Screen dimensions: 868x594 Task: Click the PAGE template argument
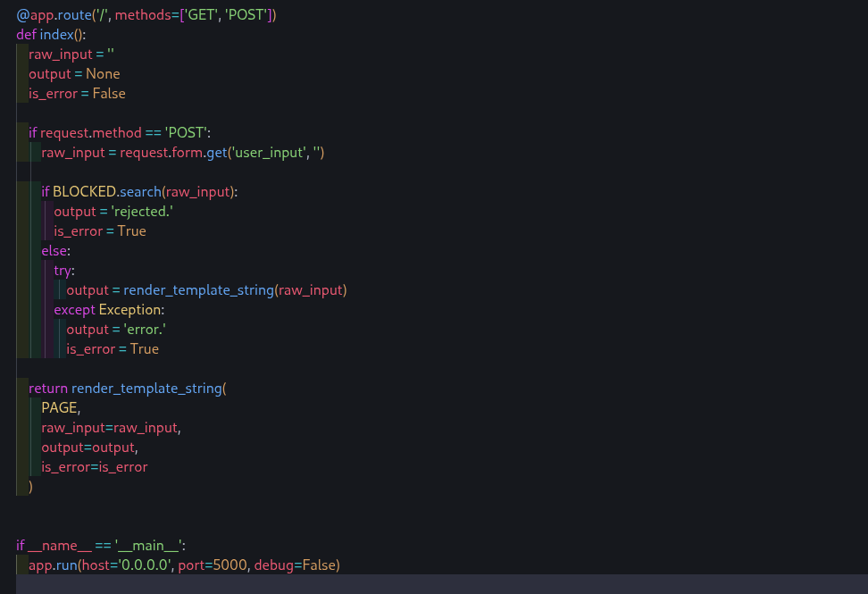tap(60, 408)
